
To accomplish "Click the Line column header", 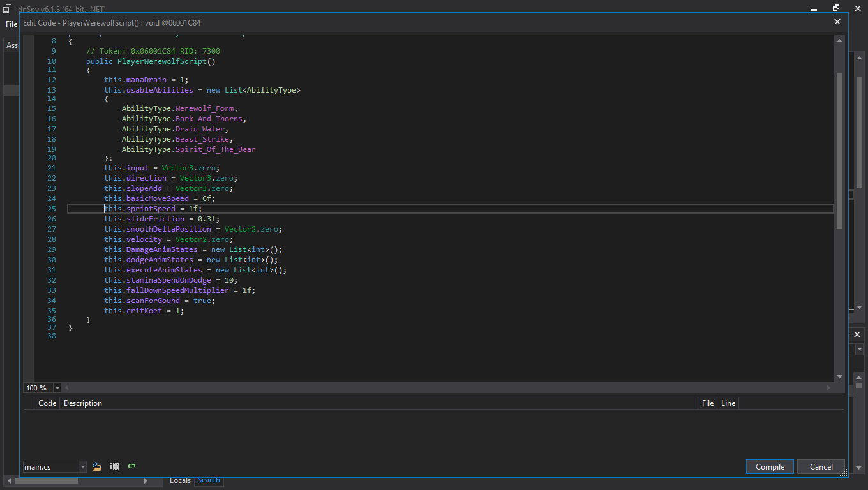I will pyautogui.click(x=728, y=403).
